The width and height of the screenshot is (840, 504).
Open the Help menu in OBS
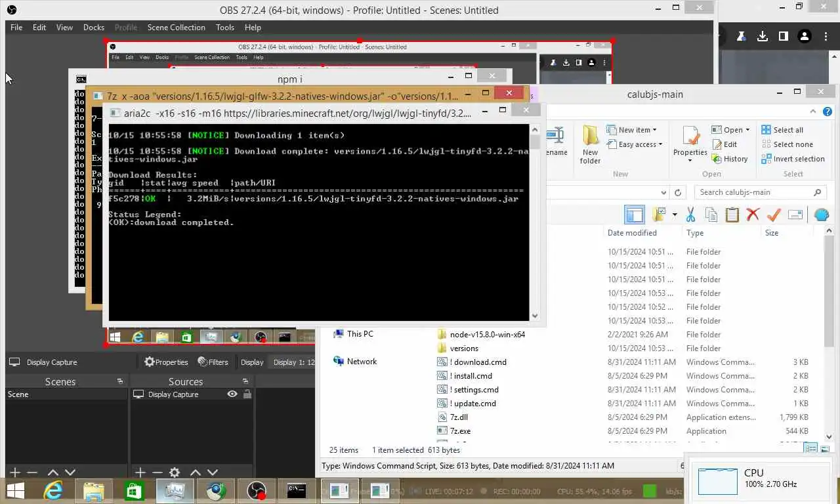(x=253, y=28)
